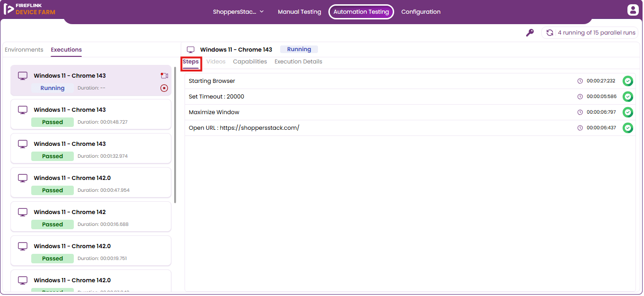Stop the Running Chrome 143 execution
Image resolution: width=644 pixels, height=296 pixels.
point(164,88)
